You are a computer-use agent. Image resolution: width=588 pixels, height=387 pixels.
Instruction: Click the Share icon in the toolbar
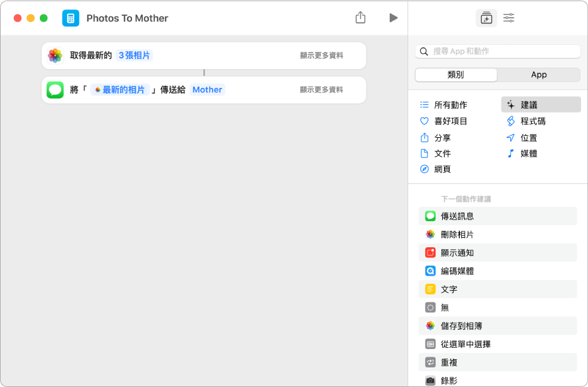tap(361, 18)
